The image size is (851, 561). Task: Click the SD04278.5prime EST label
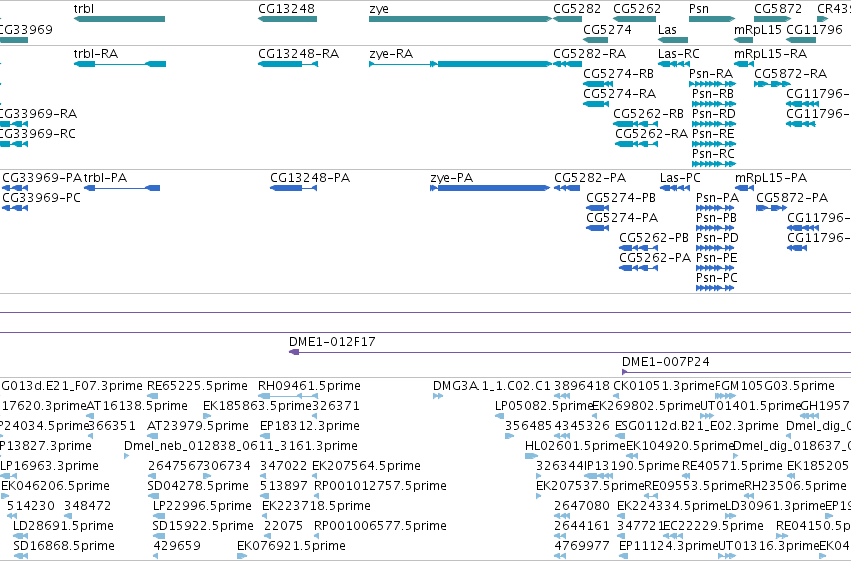199,486
